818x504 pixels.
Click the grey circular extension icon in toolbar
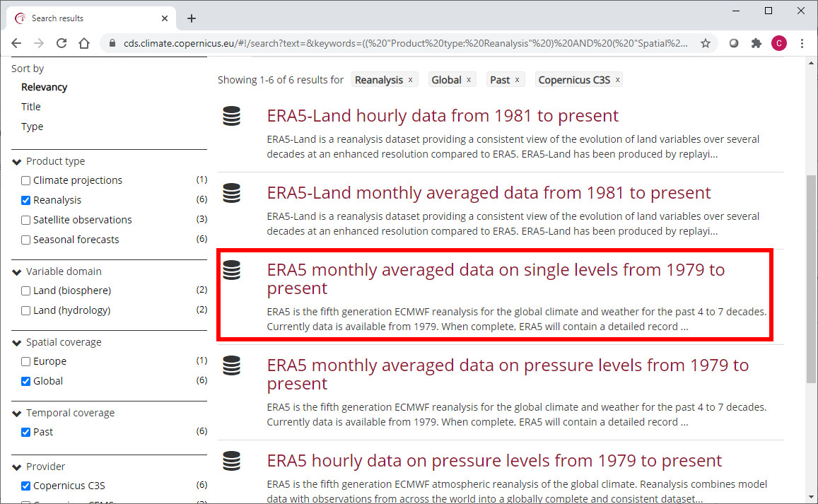733,43
